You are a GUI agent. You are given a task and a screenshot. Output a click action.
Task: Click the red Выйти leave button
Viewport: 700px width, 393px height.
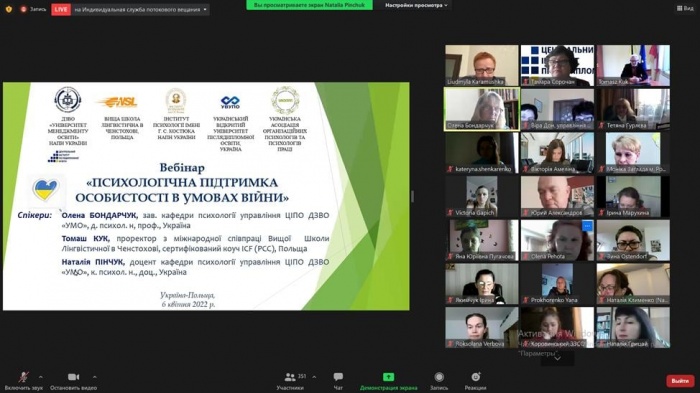point(680,380)
